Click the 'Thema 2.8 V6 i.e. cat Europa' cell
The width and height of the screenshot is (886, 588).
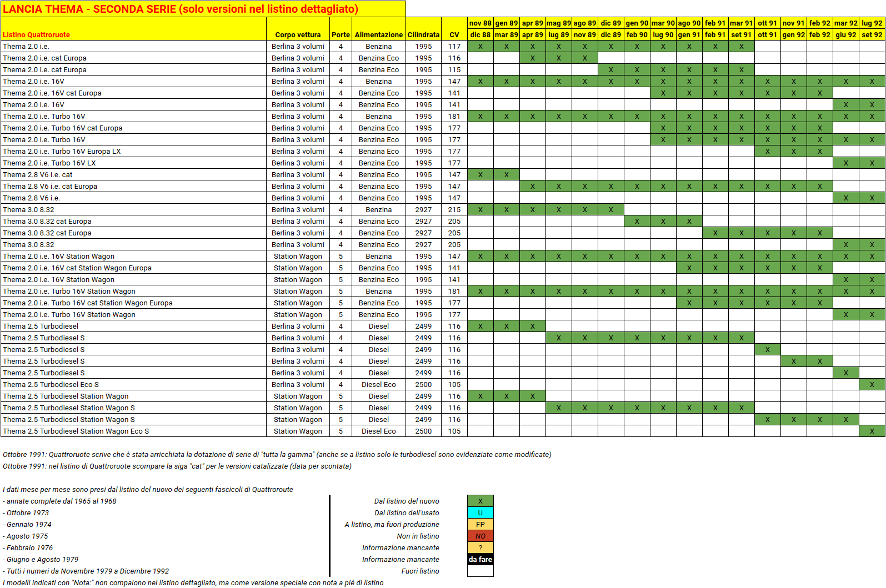tap(133, 186)
